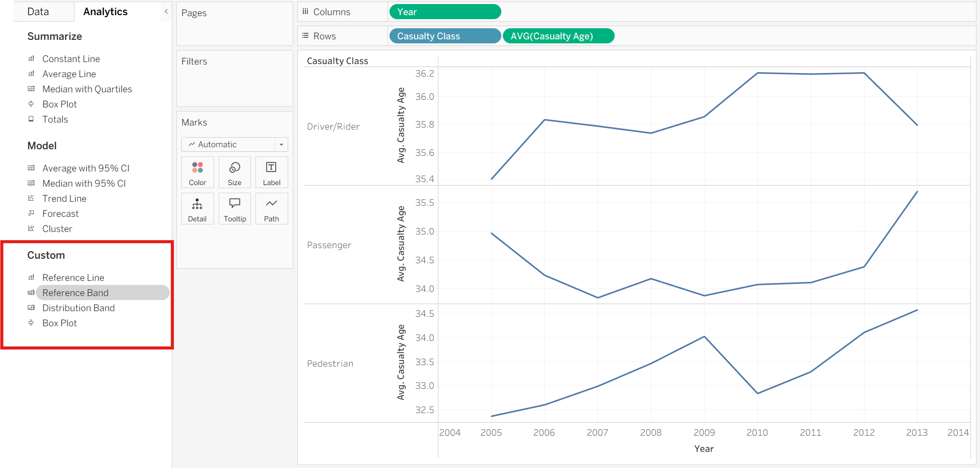
Task: Open the Size marks card
Action: pos(234,172)
